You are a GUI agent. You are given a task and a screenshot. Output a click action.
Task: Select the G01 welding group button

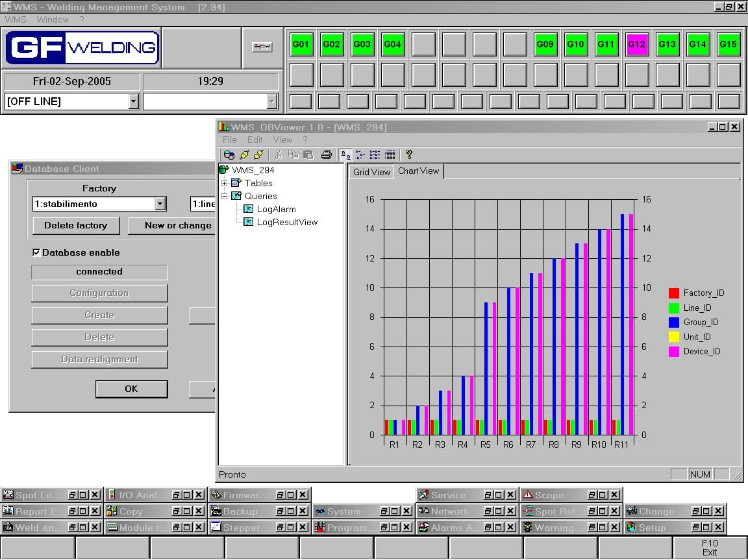(x=301, y=45)
